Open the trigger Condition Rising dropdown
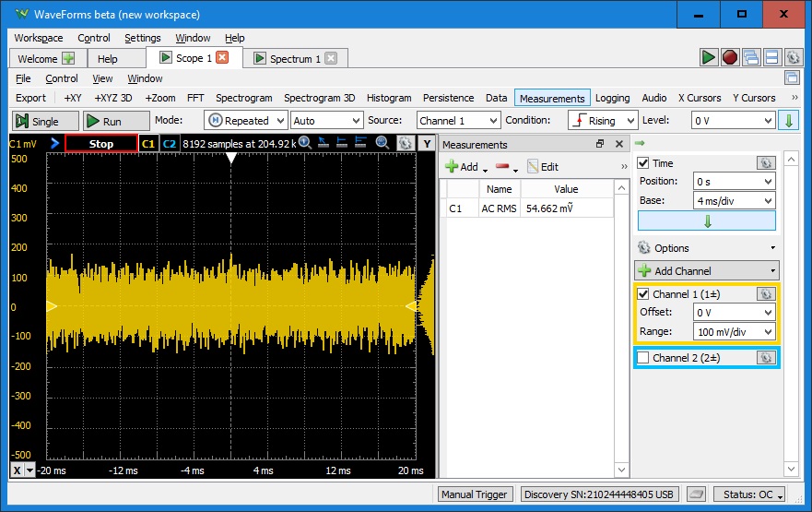 (603, 121)
